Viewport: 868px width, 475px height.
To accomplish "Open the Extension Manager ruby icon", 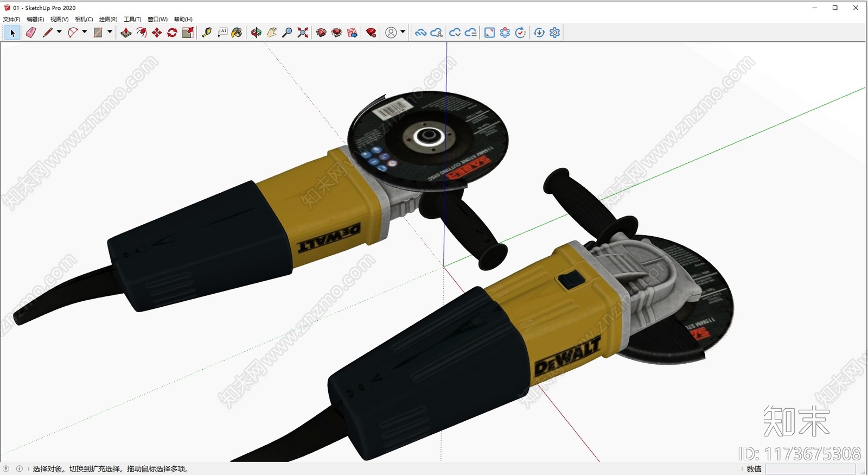I will coord(371,33).
